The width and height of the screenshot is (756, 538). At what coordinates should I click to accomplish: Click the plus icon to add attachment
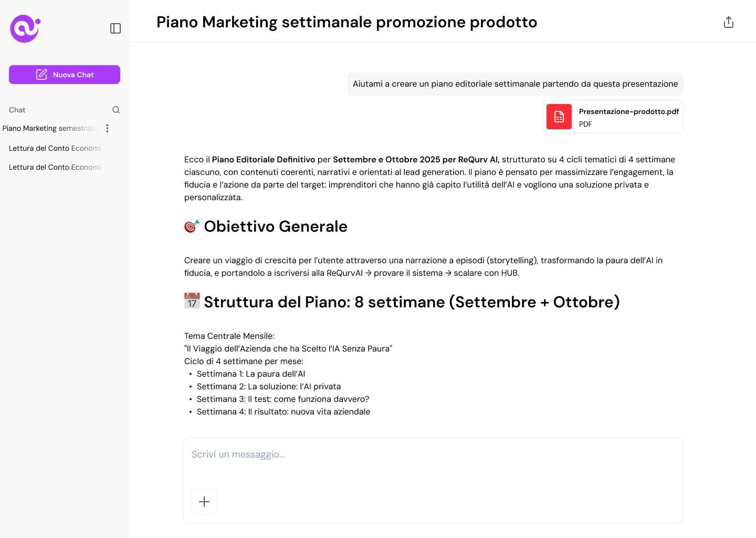coord(204,502)
